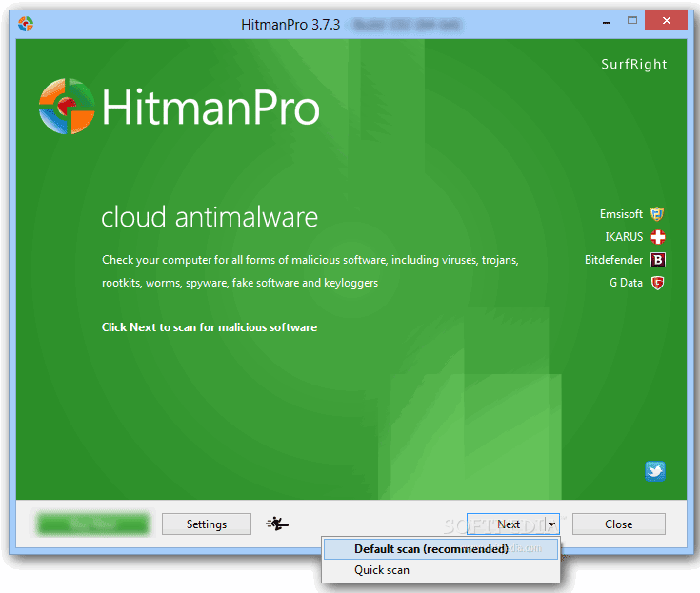Screen dimensions: 700x593
Task: Choose Default scan (recommended) menu entry
Action: [441, 549]
